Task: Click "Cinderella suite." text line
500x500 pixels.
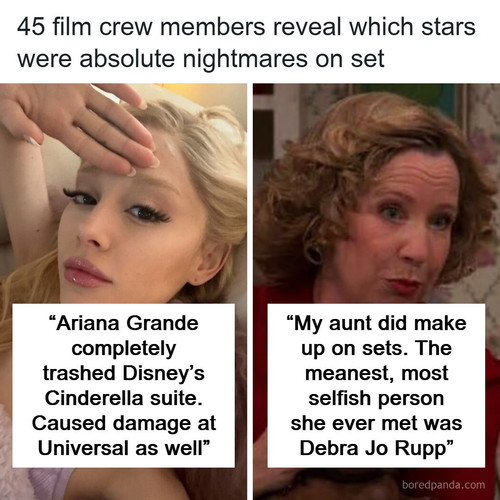Action: click(124, 398)
